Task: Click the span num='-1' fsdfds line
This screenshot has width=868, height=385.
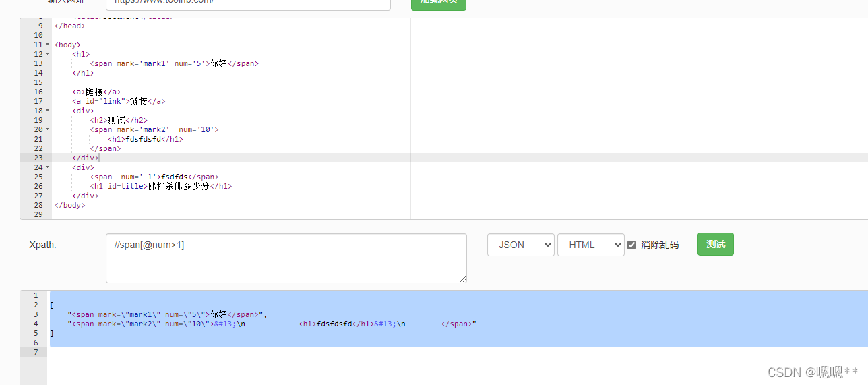Action: 154,177
